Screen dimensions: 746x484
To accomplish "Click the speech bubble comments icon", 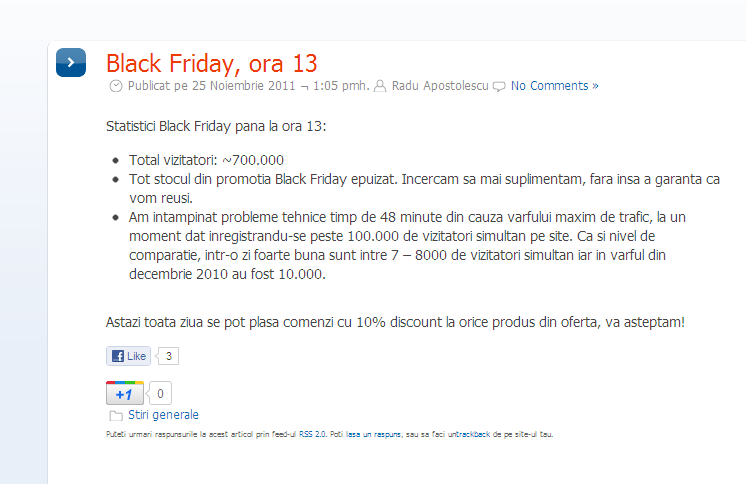I will (499, 86).
